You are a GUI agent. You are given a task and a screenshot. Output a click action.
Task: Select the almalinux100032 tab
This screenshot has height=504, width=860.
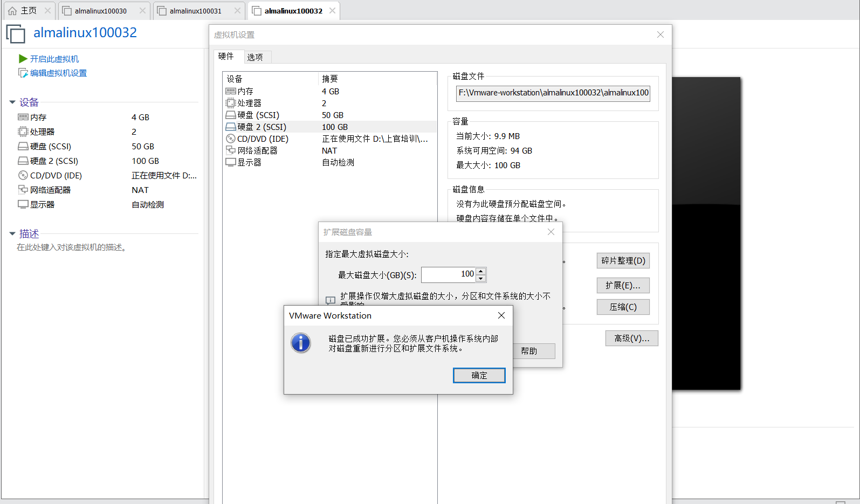tap(293, 11)
